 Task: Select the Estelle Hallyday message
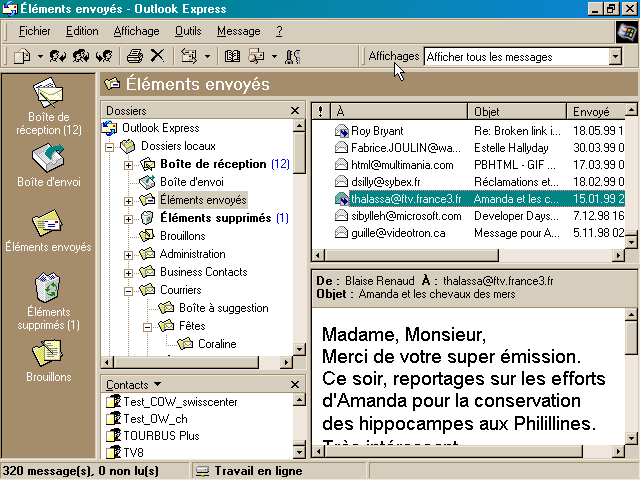(469, 148)
